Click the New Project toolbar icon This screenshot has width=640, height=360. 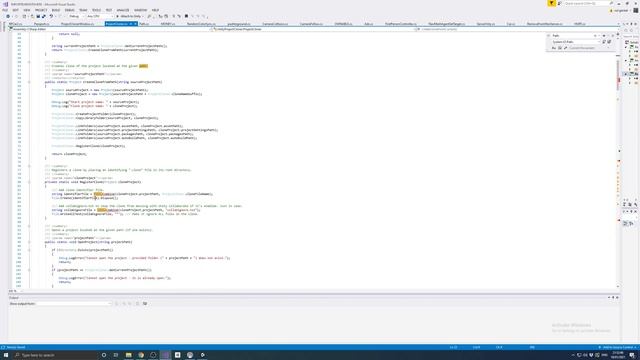click(x=24, y=16)
